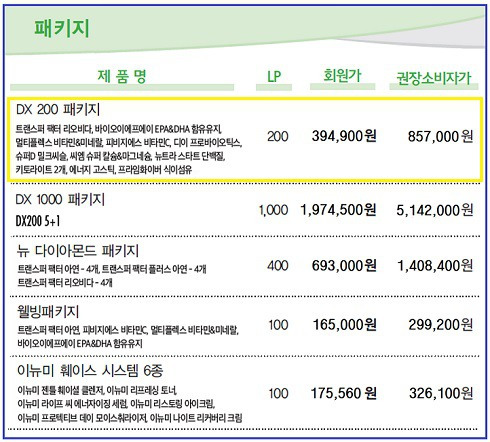490x442 pixels.
Task: Select the 이뉴미 훼이스 시스템 6종 product name
Action: (x=90, y=371)
